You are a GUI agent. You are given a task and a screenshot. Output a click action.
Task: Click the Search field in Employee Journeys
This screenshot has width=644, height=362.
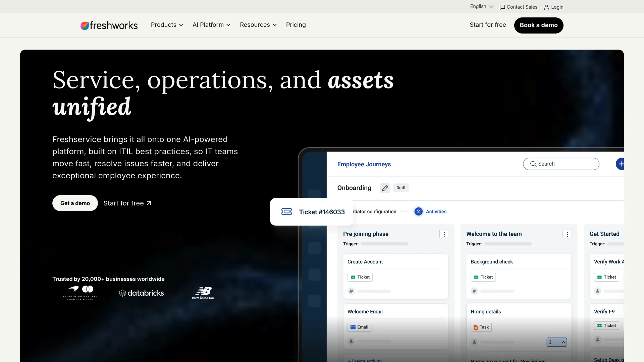coord(561,164)
